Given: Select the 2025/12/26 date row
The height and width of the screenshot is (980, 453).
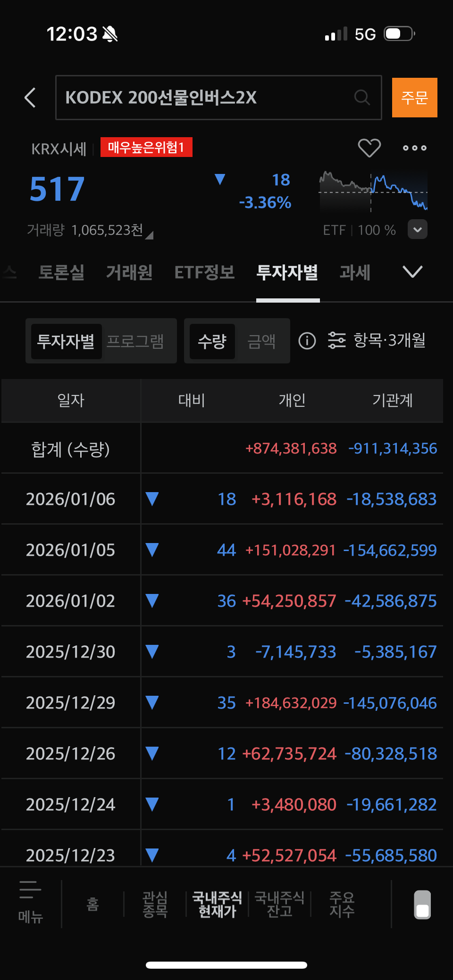Looking at the screenshot, I should (x=222, y=754).
